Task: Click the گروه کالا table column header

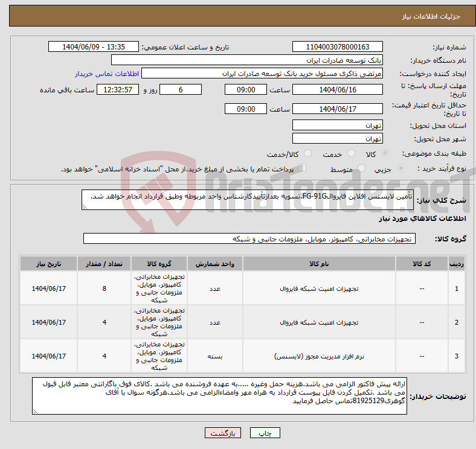Action: [x=159, y=264]
